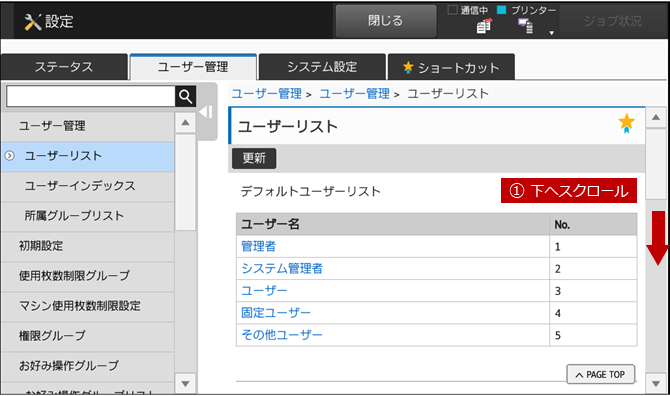Image resolution: width=670 pixels, height=396 pixels.
Task: Click the No. cell showing 5
Action: (593, 335)
